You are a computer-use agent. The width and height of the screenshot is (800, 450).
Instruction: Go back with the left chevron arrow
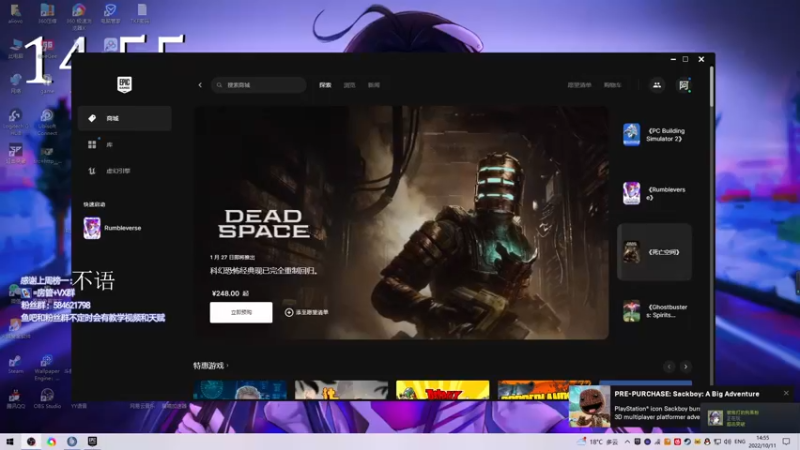(200, 85)
